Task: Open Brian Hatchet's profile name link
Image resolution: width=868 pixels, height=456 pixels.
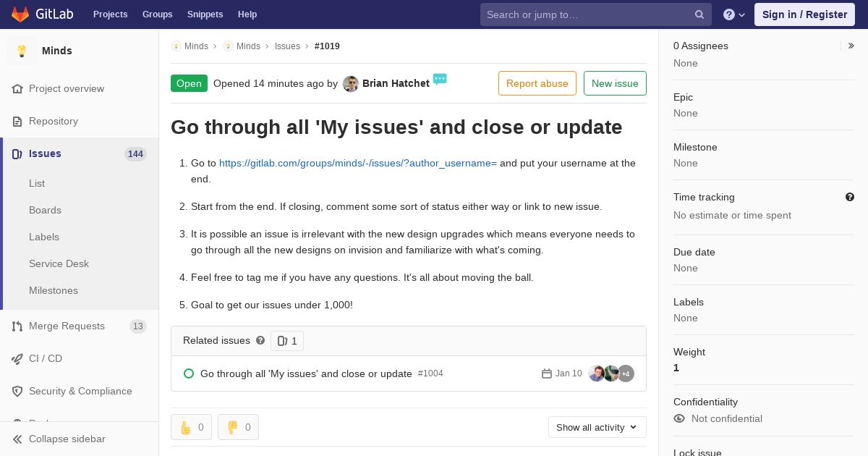Action: pos(396,83)
